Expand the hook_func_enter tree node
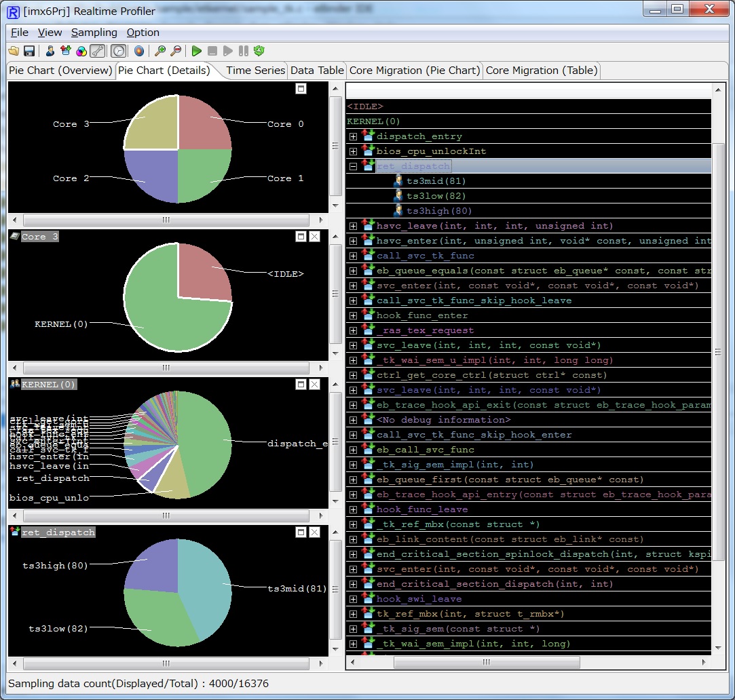The width and height of the screenshot is (735, 700). (x=353, y=315)
